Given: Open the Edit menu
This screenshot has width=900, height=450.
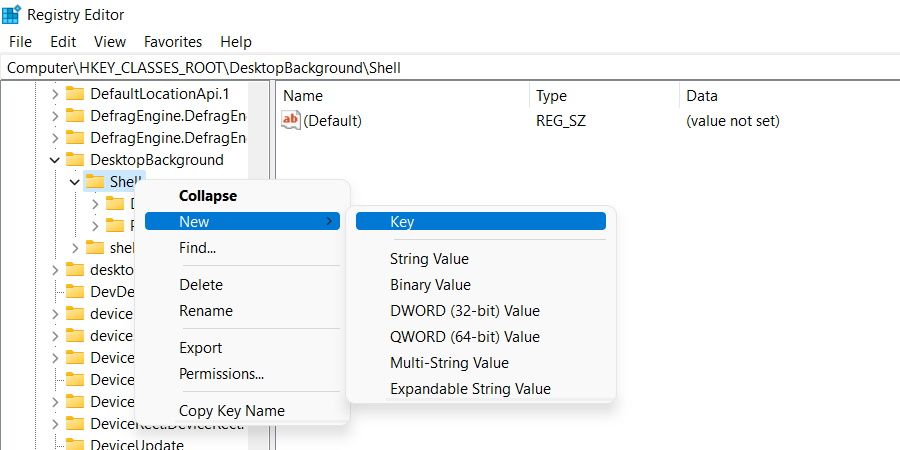Looking at the screenshot, I should tap(63, 42).
